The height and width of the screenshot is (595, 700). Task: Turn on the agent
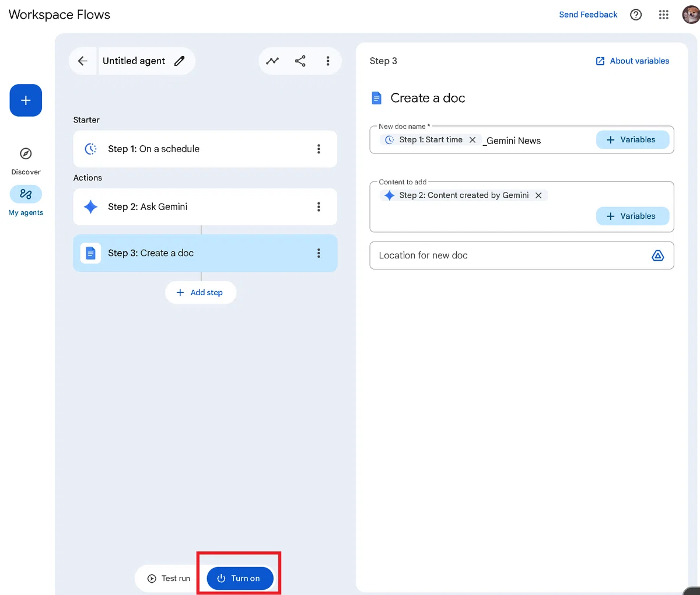[240, 578]
